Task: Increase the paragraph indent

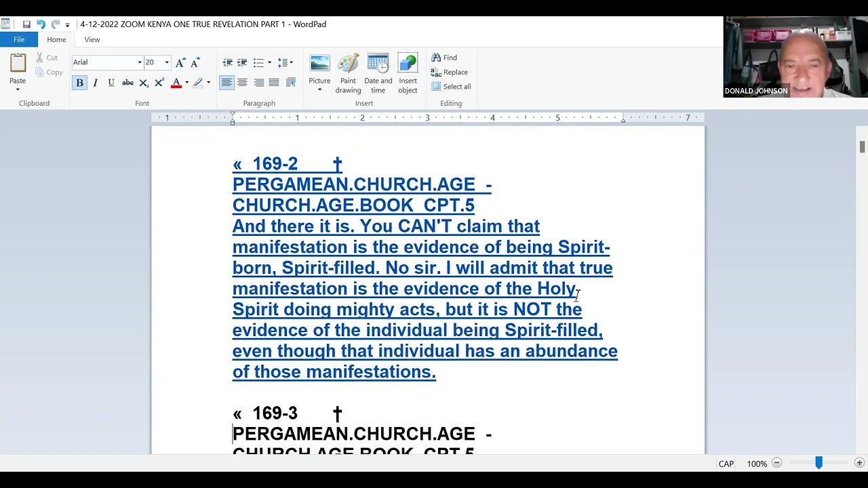Action: [242, 62]
